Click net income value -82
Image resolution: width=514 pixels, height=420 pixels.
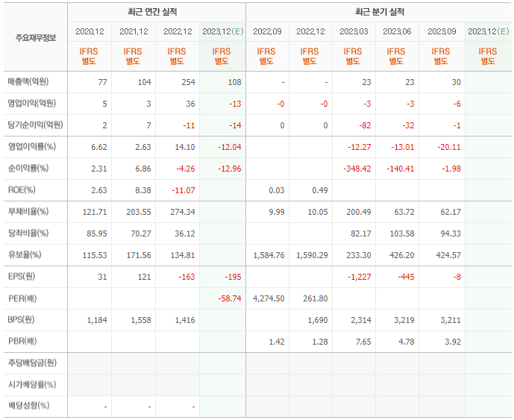click(365, 125)
